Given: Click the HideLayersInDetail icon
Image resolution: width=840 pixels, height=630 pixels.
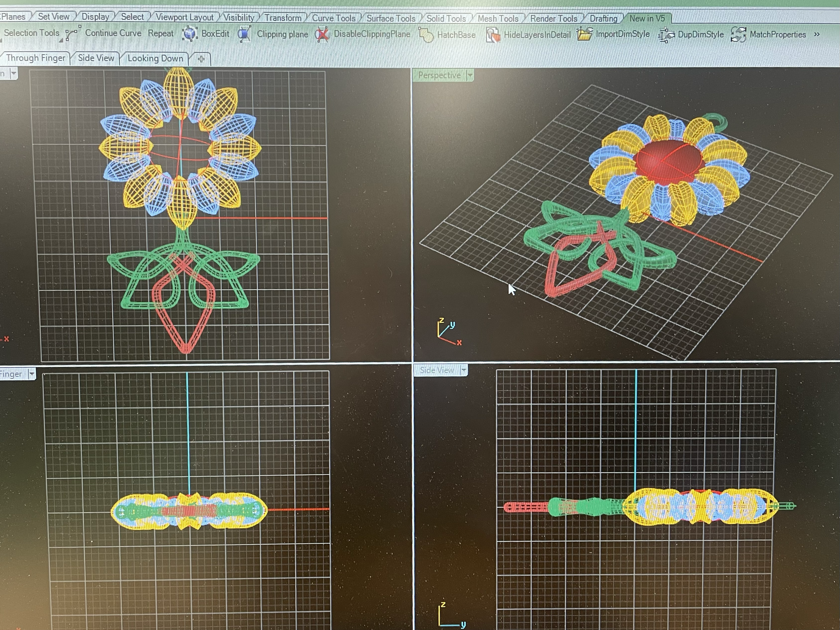Looking at the screenshot, I should (493, 35).
